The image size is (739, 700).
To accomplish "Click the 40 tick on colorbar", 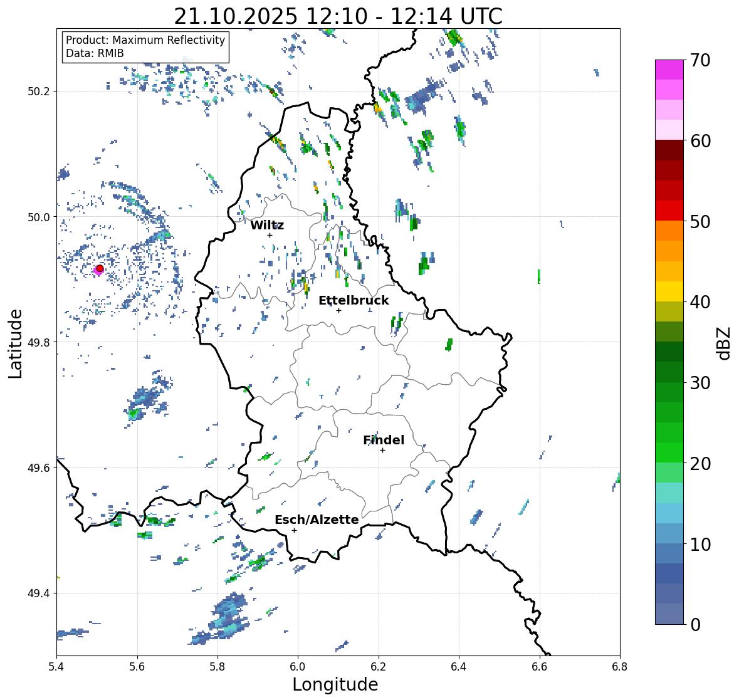I will [700, 302].
